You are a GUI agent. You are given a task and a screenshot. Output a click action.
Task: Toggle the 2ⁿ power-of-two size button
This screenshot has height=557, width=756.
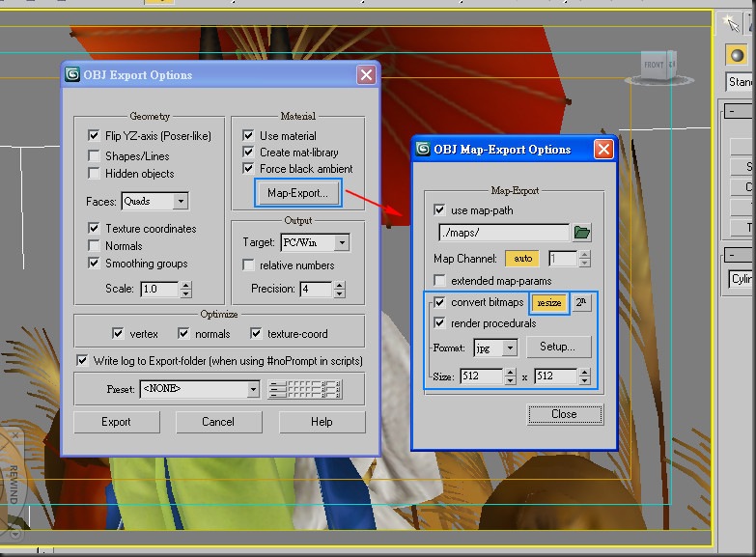pos(581,302)
